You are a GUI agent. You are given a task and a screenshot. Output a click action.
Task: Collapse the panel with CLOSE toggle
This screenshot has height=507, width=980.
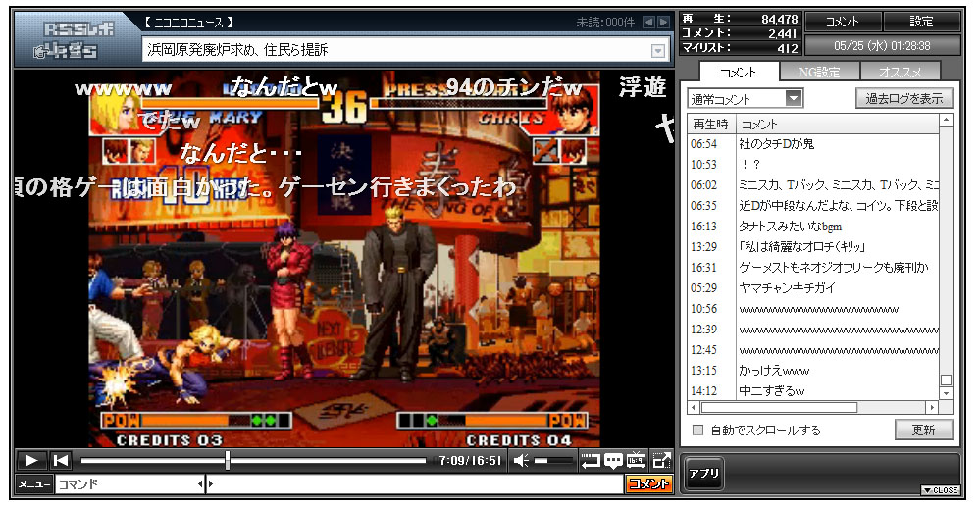click(940, 490)
